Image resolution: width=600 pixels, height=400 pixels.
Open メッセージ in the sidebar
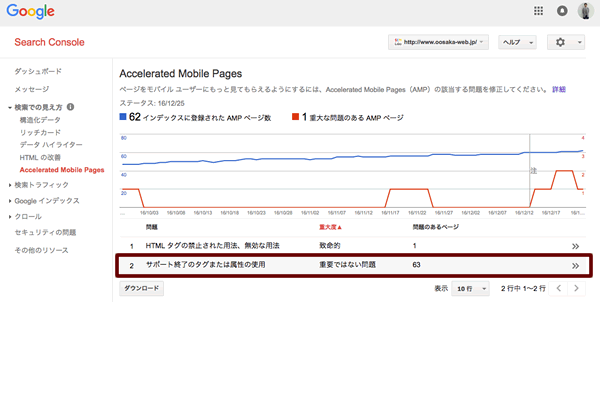[32, 89]
